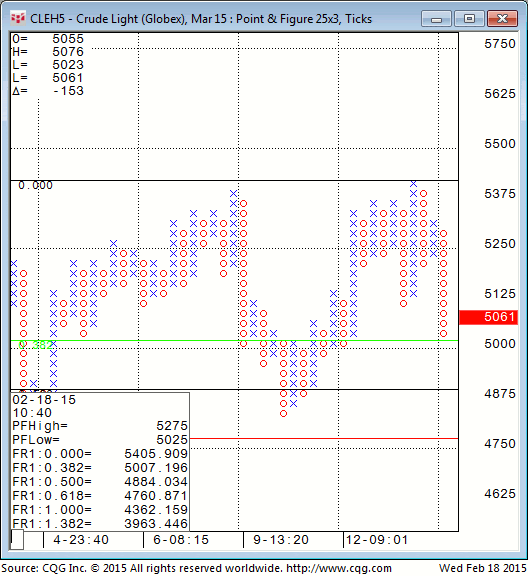The height and width of the screenshot is (576, 528).
Task: Click the FR1:1.382= 3963.446 row
Action: pos(100,523)
